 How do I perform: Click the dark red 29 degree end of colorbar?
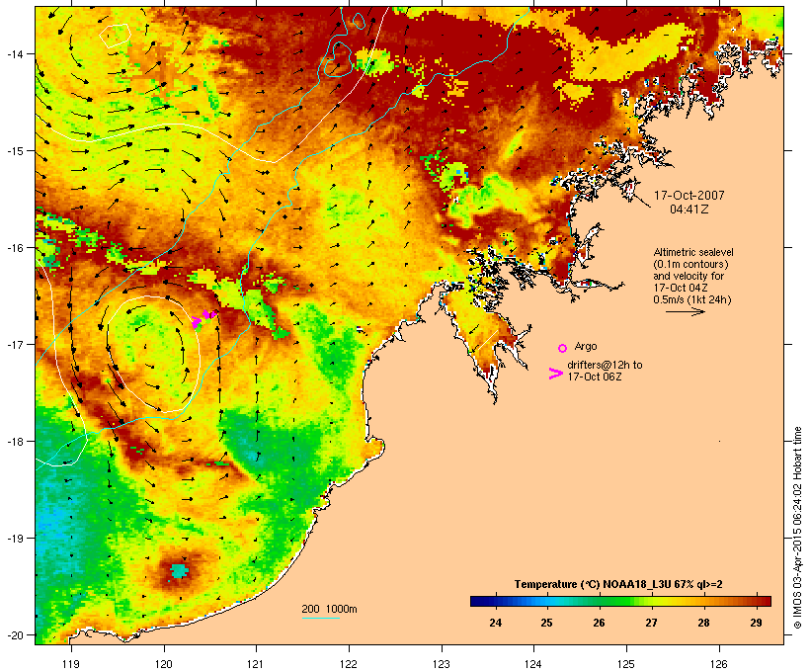pyautogui.click(x=765, y=601)
